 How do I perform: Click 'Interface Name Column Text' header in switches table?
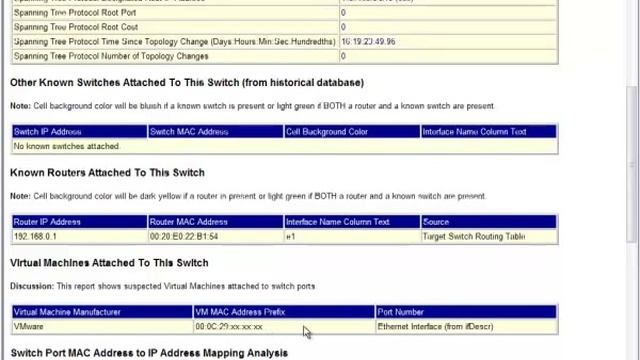(489, 132)
